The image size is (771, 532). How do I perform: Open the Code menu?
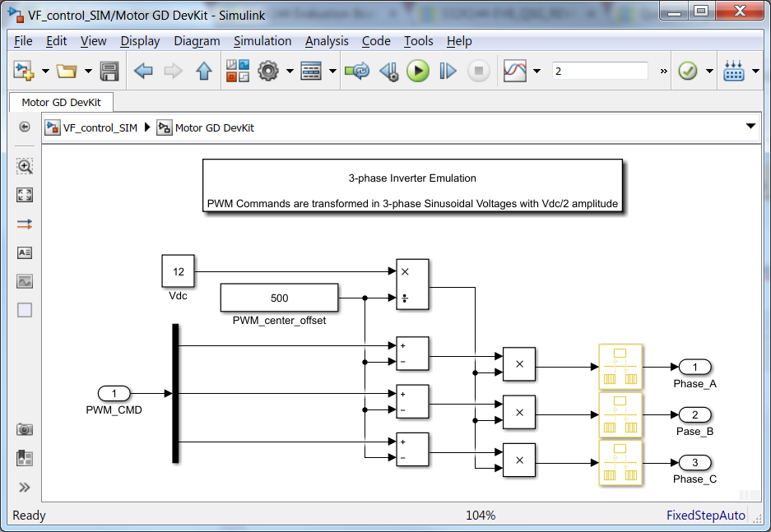pyautogui.click(x=376, y=41)
